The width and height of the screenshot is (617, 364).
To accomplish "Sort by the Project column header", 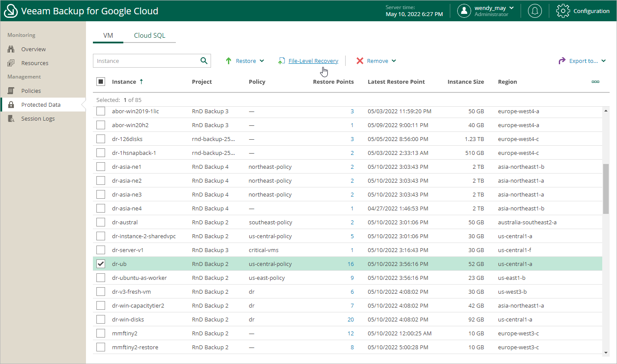I will coord(202,82).
